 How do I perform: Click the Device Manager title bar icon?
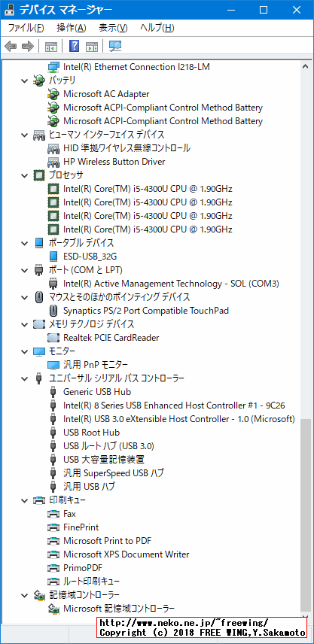click(11, 10)
